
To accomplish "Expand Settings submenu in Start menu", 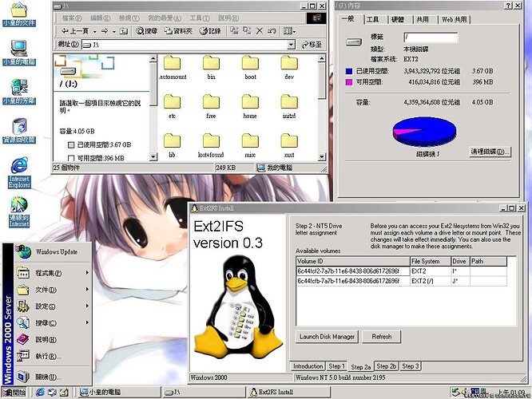I will pos(53,306).
